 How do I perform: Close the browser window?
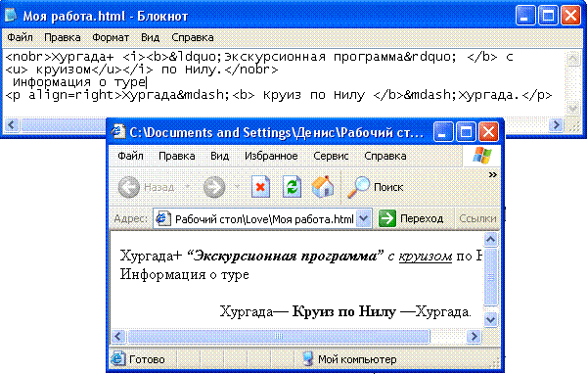[488, 131]
